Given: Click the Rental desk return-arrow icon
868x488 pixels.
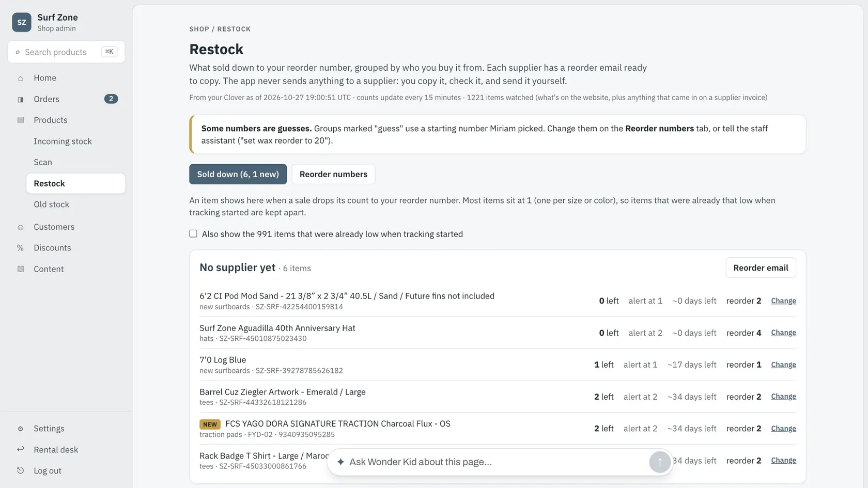Looking at the screenshot, I should [x=21, y=449].
